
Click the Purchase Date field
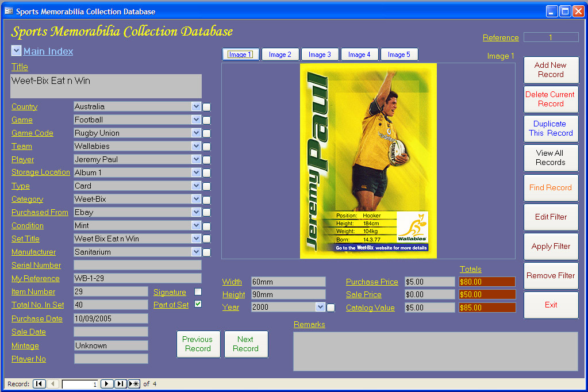pyautogui.click(x=110, y=318)
